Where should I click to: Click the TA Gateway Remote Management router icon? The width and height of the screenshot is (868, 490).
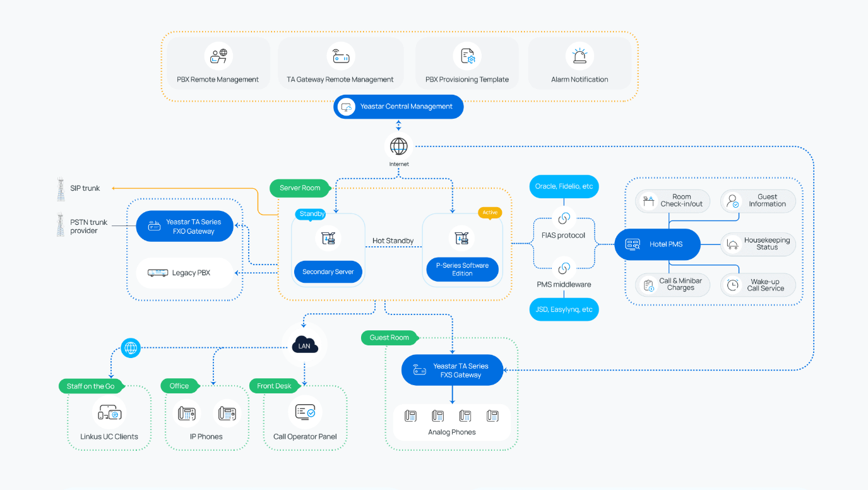pyautogui.click(x=340, y=56)
